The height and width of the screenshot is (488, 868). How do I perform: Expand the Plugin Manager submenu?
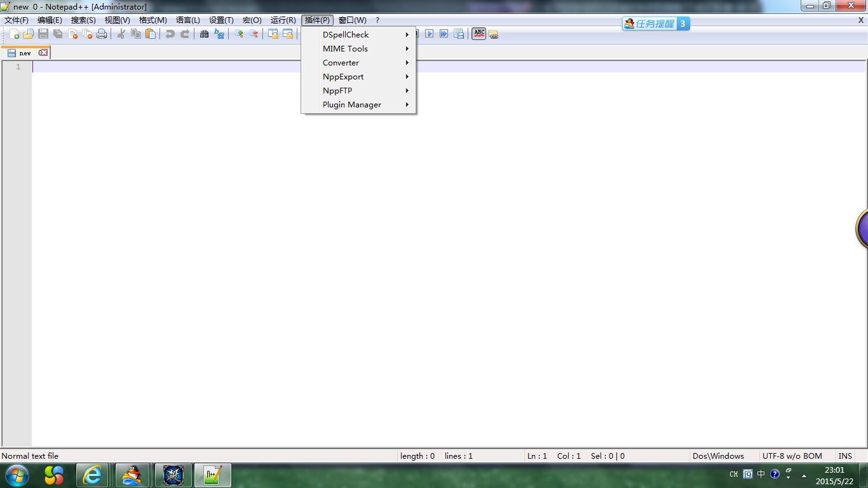click(x=359, y=104)
